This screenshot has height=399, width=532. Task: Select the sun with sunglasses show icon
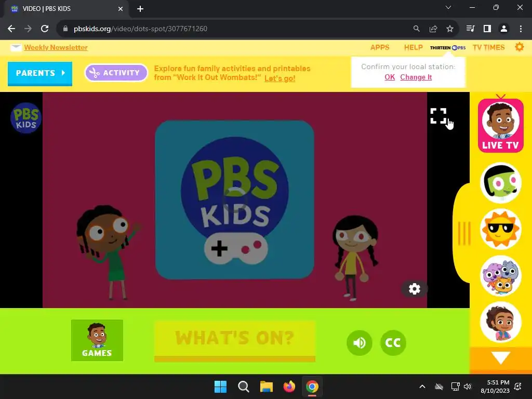pos(501,229)
